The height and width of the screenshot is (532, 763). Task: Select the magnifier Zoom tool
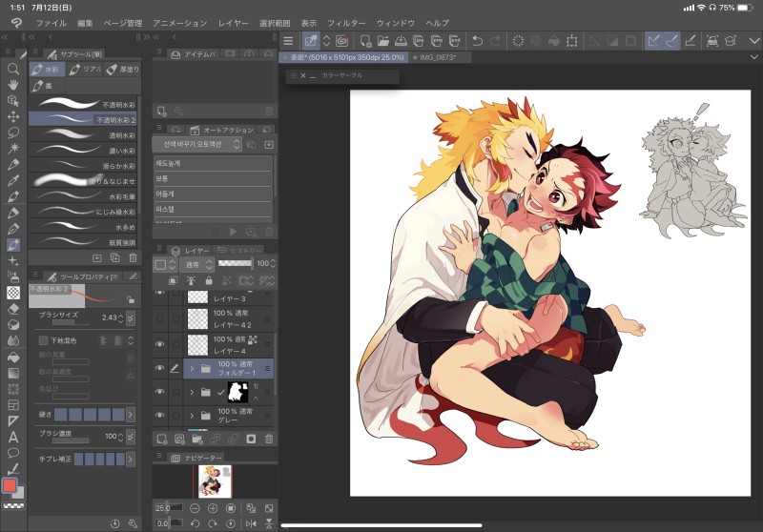point(13,69)
